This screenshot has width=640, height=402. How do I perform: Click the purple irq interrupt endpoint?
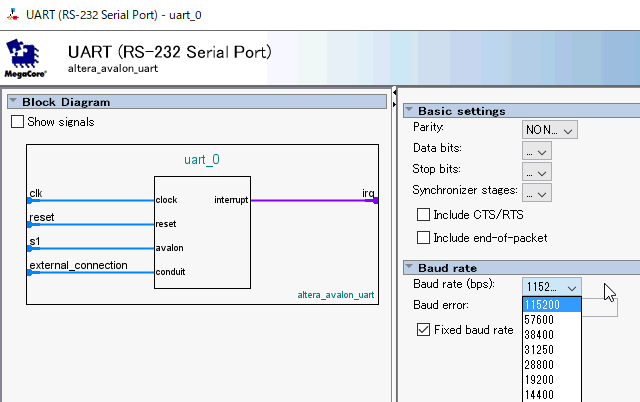(x=376, y=200)
